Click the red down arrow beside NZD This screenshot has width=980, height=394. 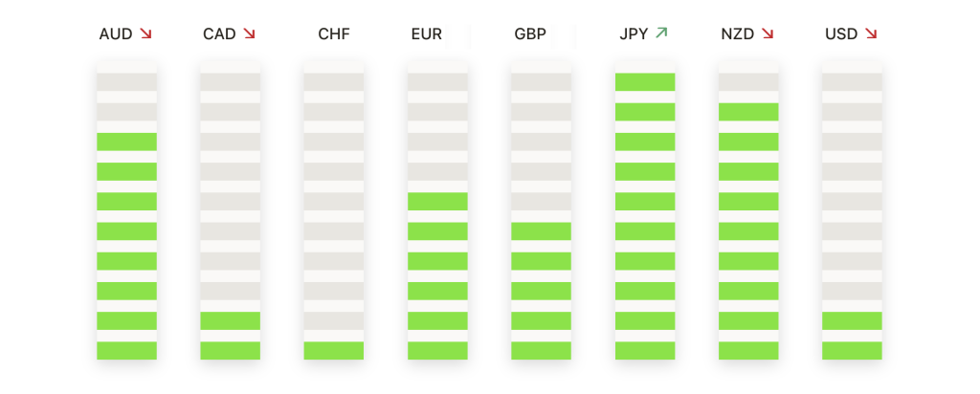[767, 33]
